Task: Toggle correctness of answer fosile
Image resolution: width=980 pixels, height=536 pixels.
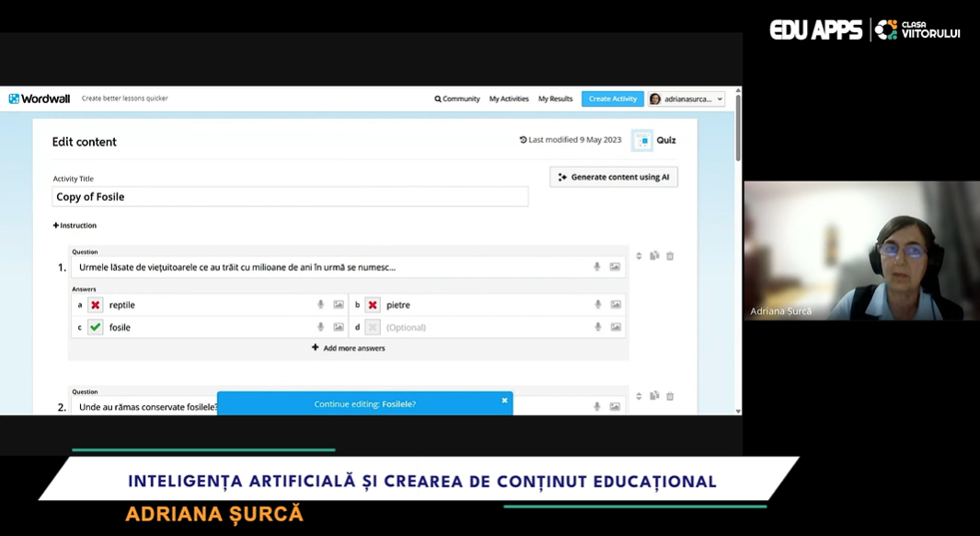Action: click(95, 327)
